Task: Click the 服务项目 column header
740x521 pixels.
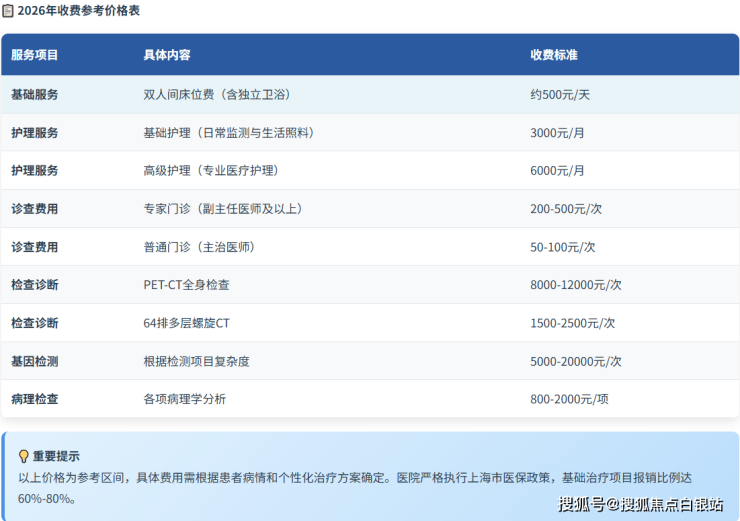Action: pos(35,55)
